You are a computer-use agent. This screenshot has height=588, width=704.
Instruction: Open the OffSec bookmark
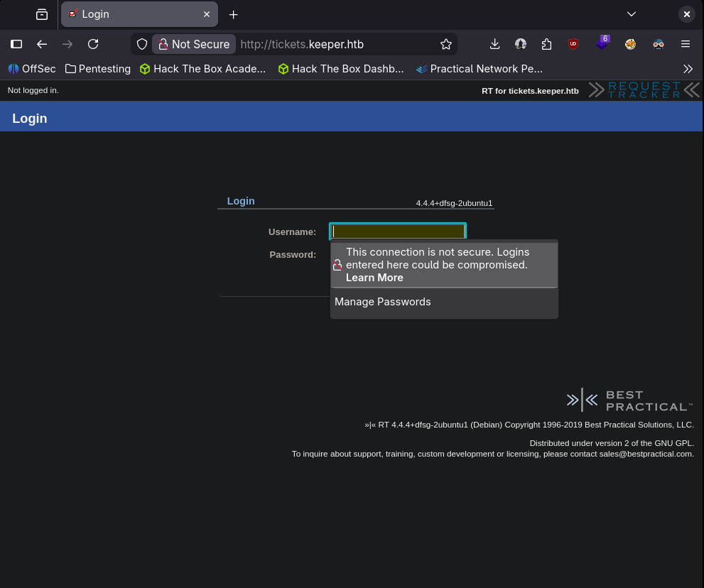pyautogui.click(x=32, y=69)
